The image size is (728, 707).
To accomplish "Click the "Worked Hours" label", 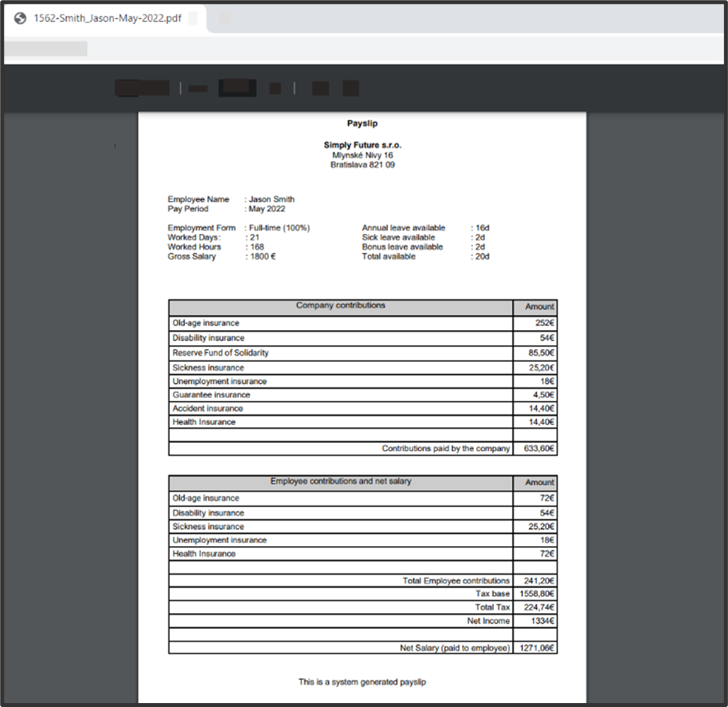I will click(x=194, y=247).
